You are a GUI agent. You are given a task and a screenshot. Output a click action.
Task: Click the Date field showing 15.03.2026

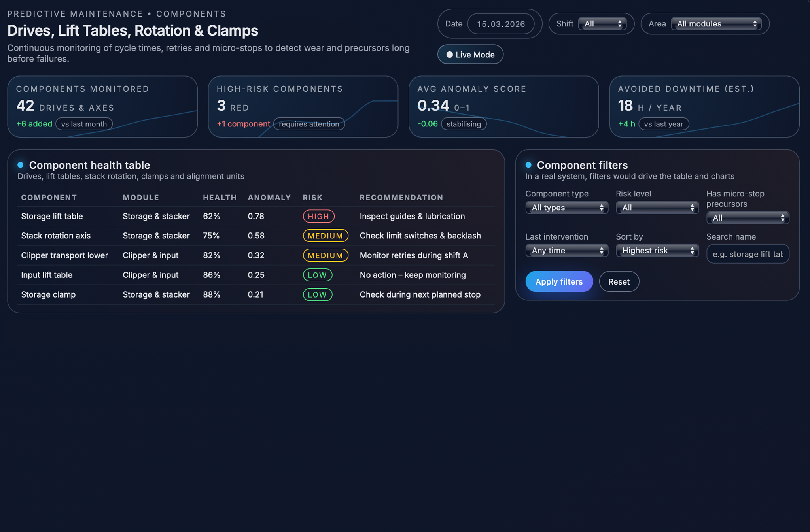pyautogui.click(x=501, y=24)
